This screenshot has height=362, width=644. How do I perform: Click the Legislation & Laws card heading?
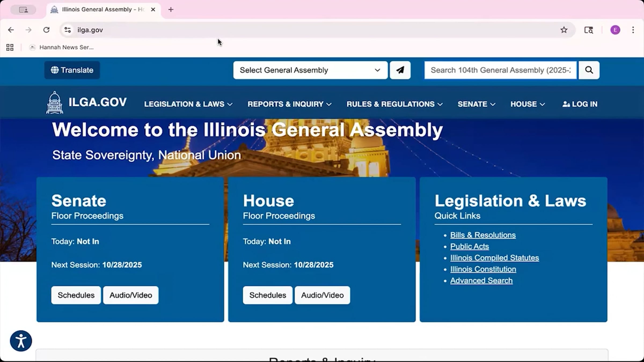[510, 201]
